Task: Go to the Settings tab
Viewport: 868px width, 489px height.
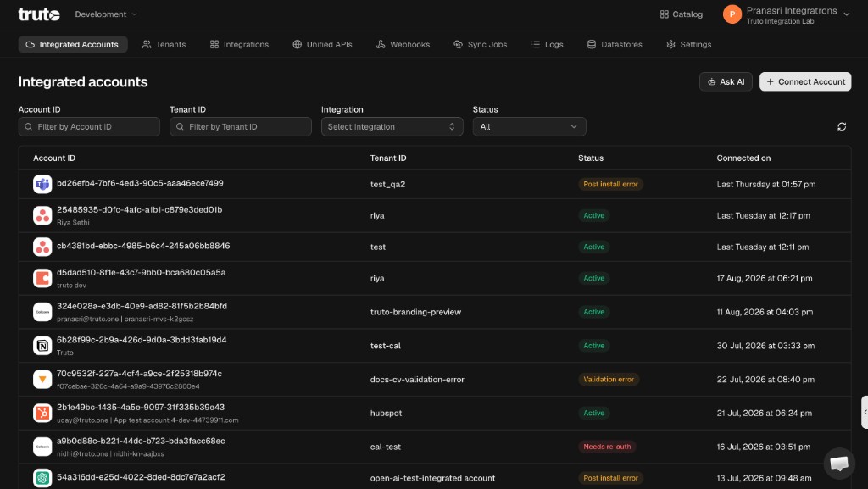Action: coord(688,44)
